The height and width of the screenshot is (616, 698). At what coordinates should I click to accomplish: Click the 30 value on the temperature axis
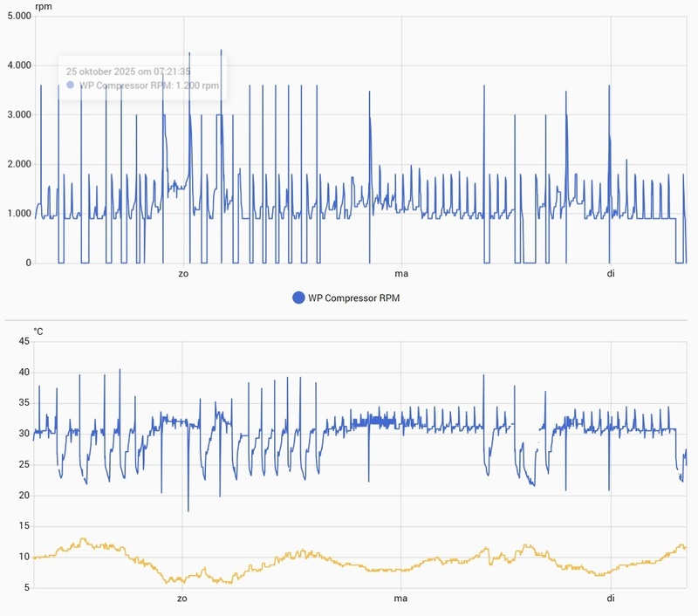(x=24, y=434)
